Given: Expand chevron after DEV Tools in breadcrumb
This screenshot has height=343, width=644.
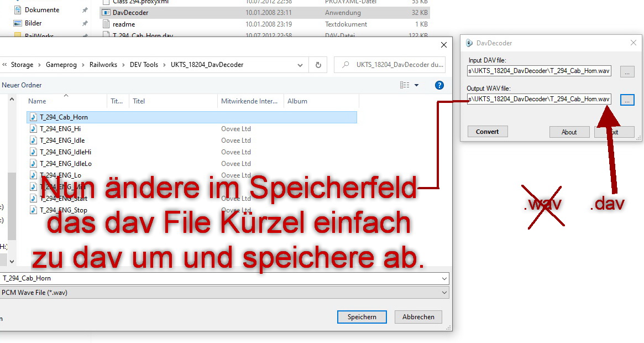Looking at the screenshot, I should pyautogui.click(x=164, y=65).
